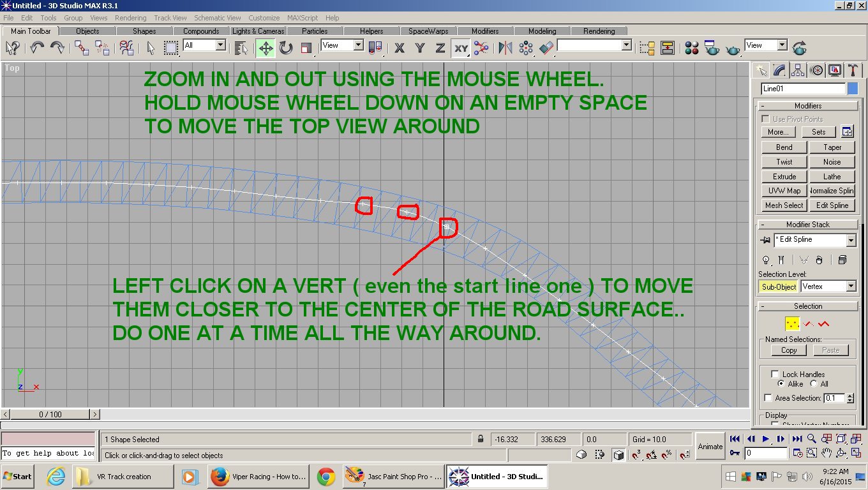Click the Mirror Selected Objects tool

pyautogui.click(x=505, y=48)
